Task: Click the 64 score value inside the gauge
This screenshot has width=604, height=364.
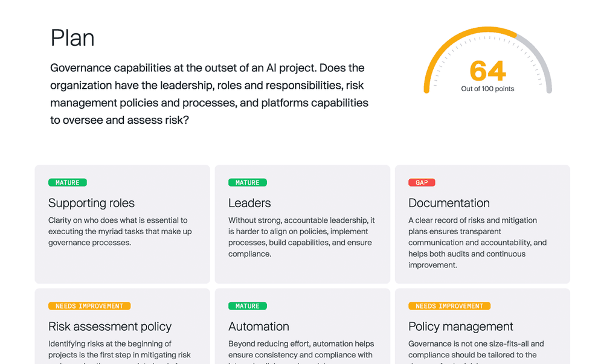Action: click(487, 71)
